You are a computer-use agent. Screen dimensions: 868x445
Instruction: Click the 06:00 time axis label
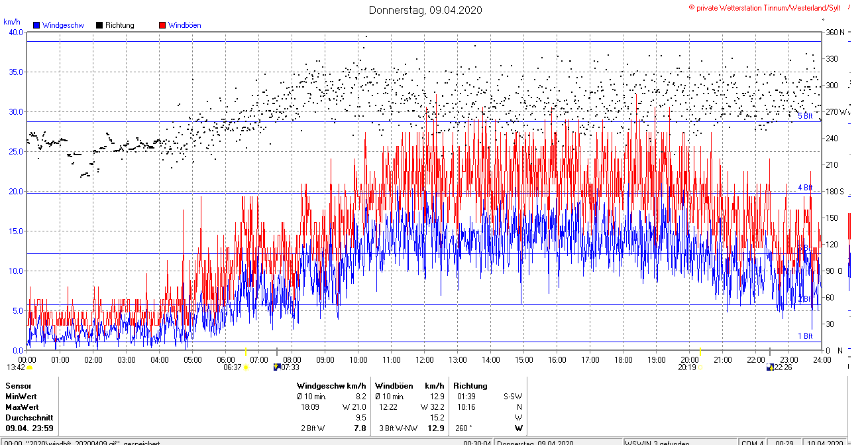(x=226, y=360)
